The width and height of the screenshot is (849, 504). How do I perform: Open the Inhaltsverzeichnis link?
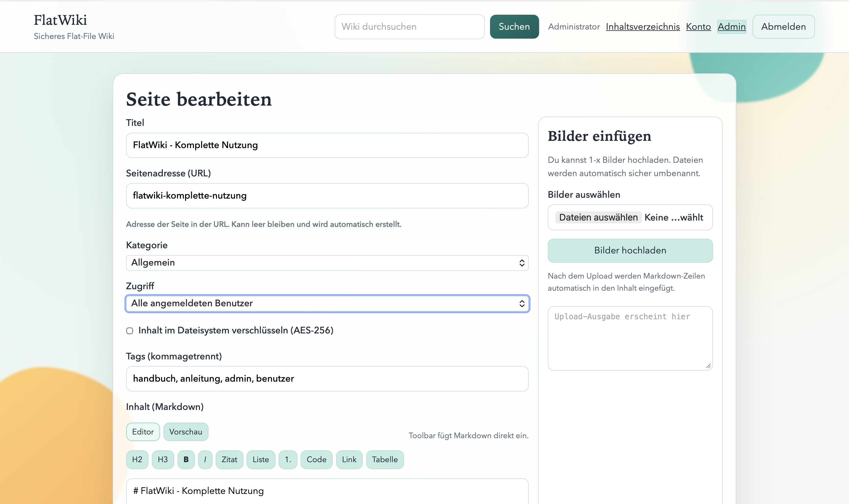coord(643,27)
